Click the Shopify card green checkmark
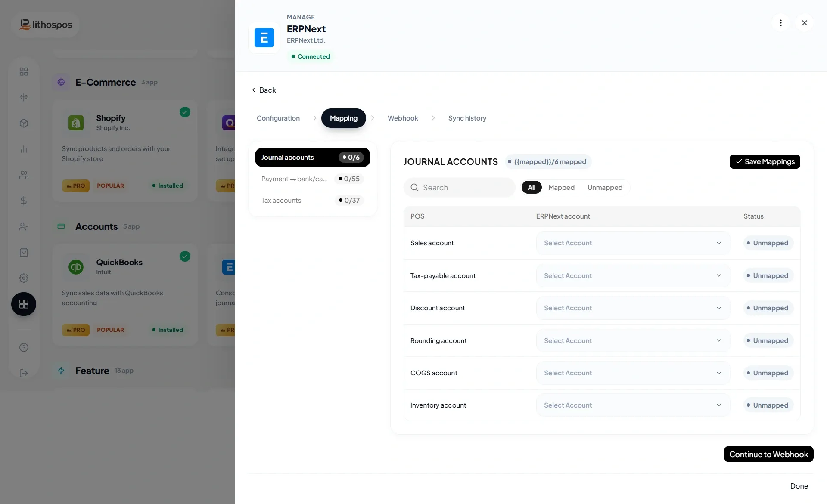 tap(185, 112)
